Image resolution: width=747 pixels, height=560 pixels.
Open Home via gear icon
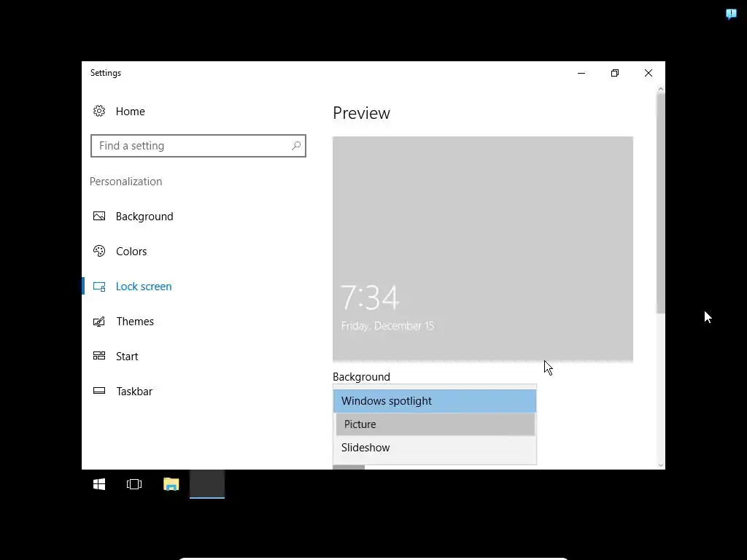click(99, 111)
